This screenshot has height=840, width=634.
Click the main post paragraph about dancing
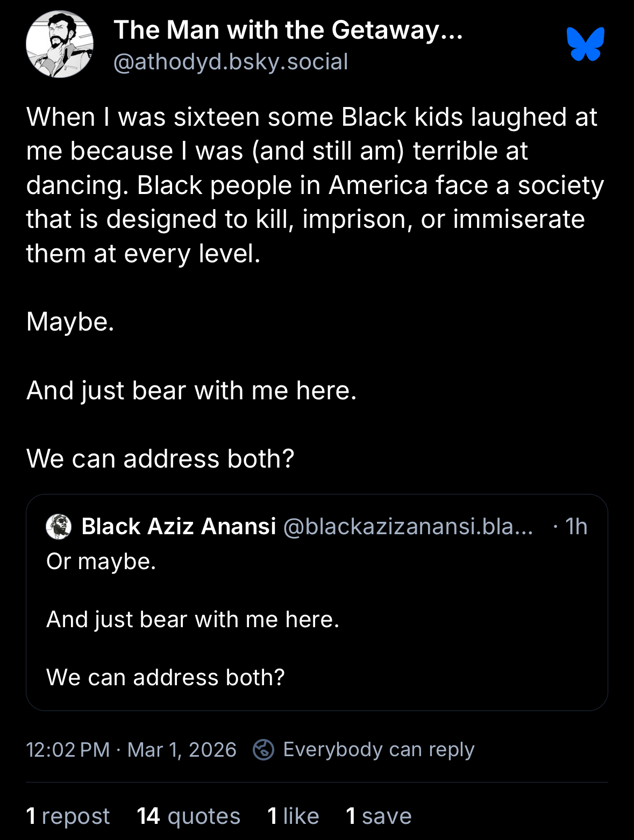click(x=315, y=185)
